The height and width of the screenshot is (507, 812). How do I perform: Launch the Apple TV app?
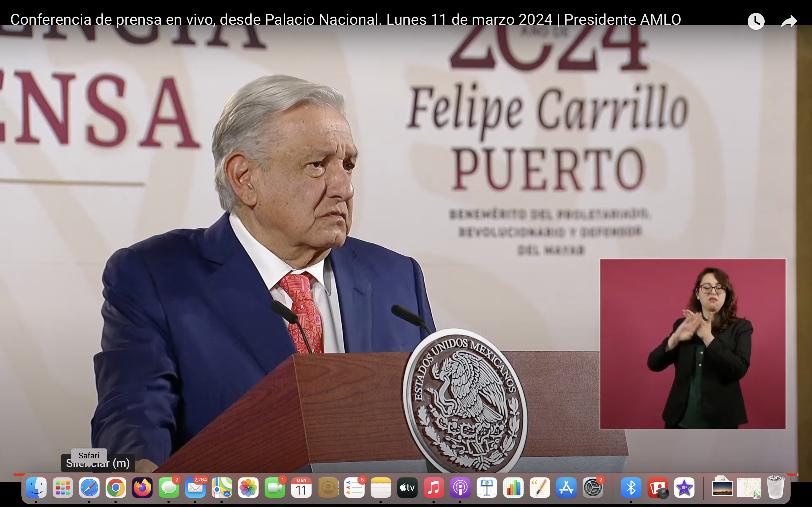coord(407,488)
